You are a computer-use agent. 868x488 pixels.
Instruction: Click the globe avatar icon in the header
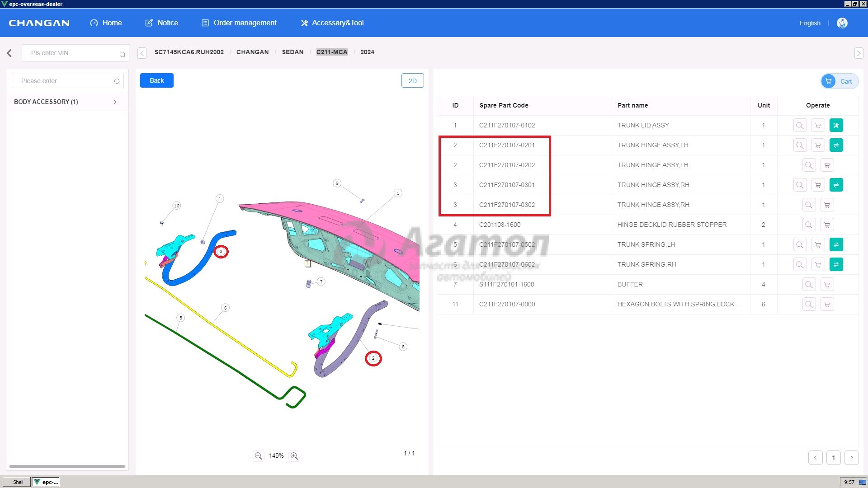pyautogui.click(x=842, y=23)
